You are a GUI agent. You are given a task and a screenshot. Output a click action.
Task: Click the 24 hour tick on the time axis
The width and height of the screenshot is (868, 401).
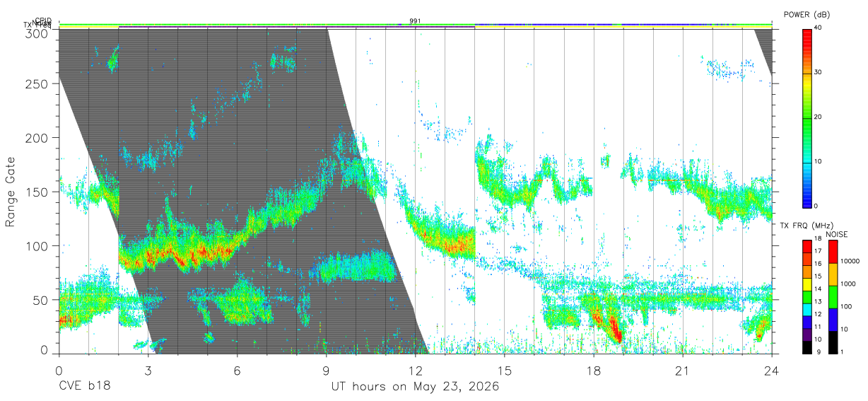(x=771, y=371)
